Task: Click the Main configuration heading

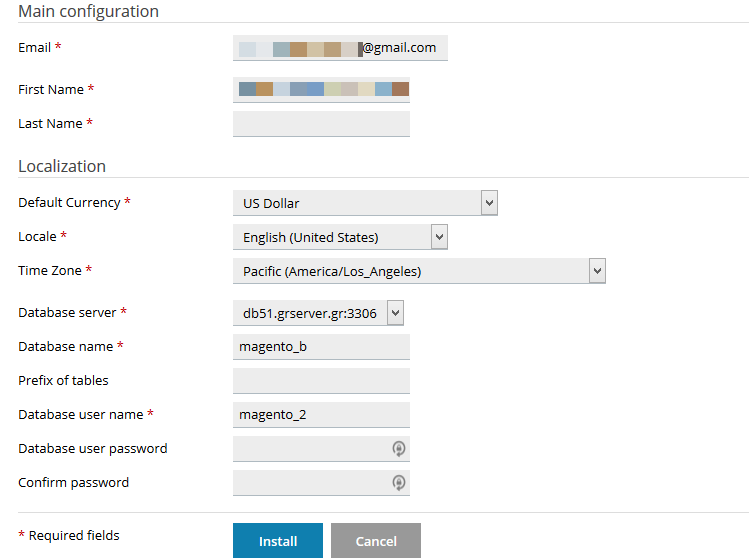Action: [88, 11]
